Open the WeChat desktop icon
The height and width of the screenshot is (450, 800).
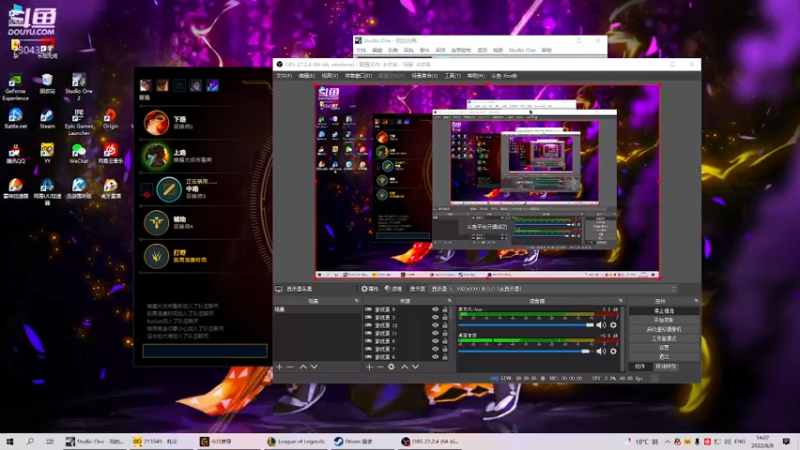(79, 154)
